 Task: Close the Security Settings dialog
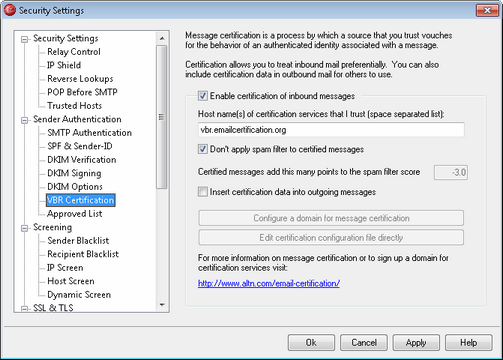(x=487, y=10)
